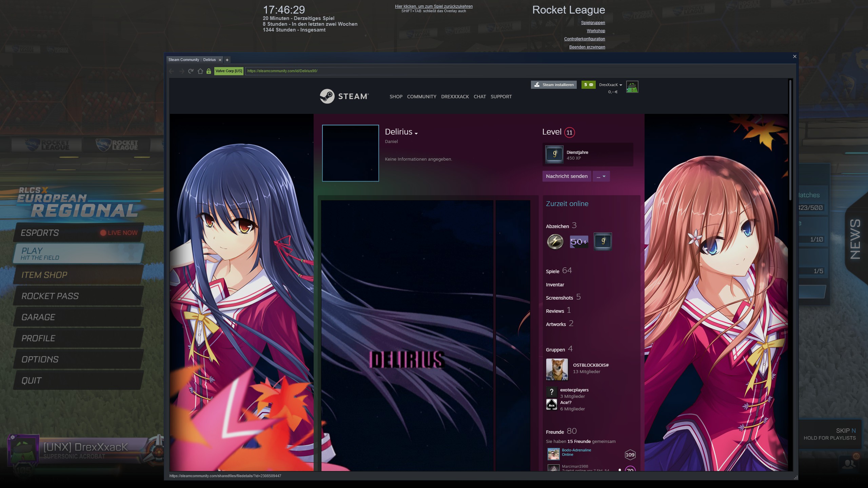
Task: Open the DrexXxack account dropdown
Action: coord(610,85)
